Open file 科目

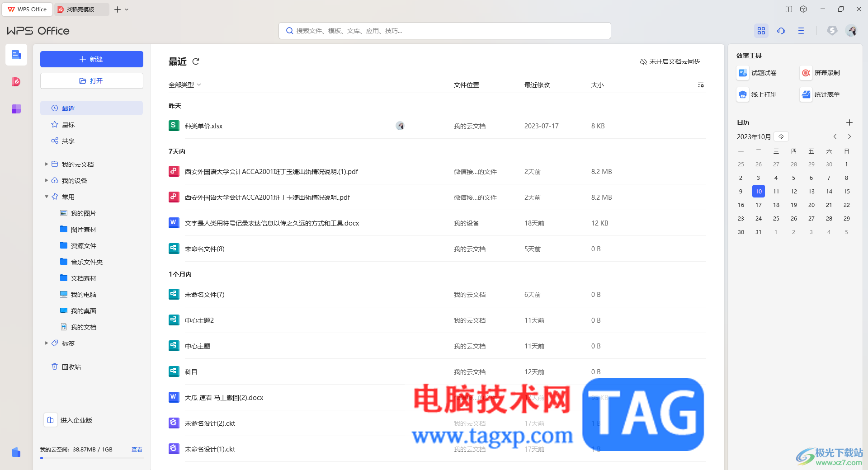[191, 372]
